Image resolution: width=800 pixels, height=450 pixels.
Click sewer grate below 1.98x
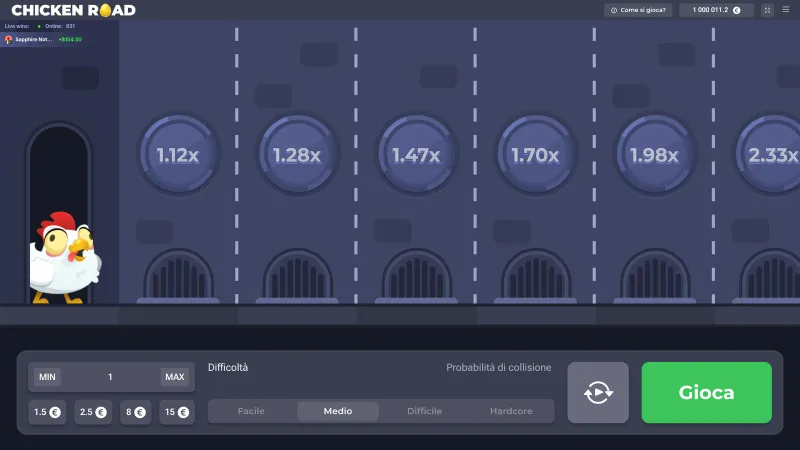point(655,276)
